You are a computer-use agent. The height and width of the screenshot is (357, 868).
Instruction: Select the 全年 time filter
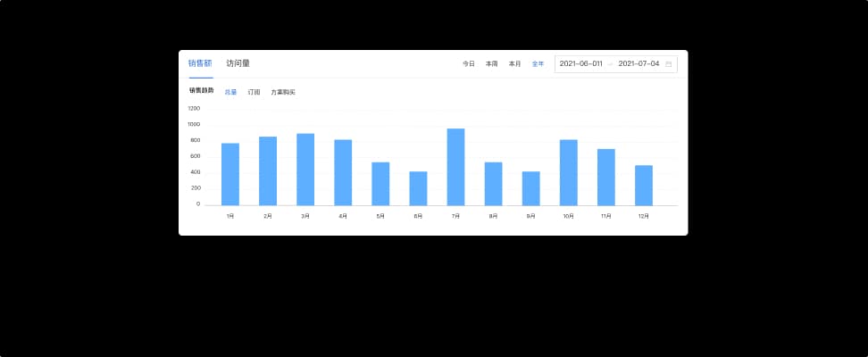[x=538, y=64]
